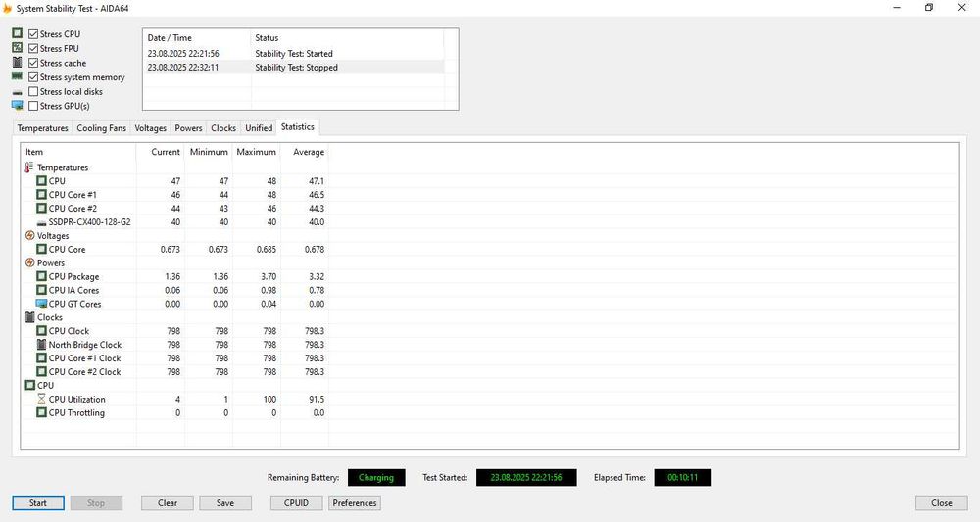Click the CPU Core voltage row icon
980x522 pixels.
42,249
